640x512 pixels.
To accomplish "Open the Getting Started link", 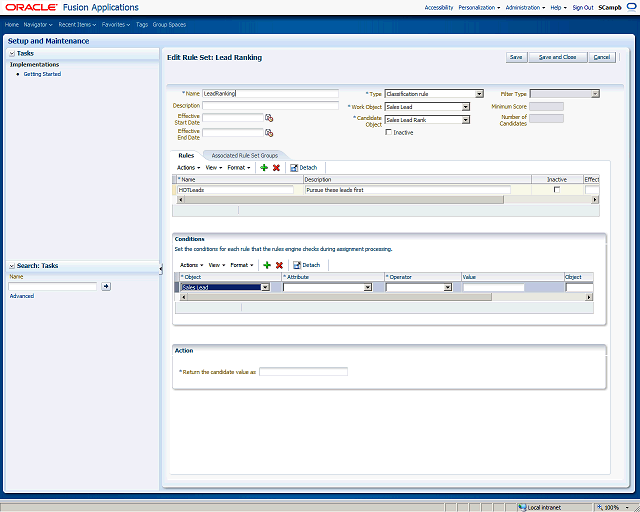I will [x=42, y=74].
